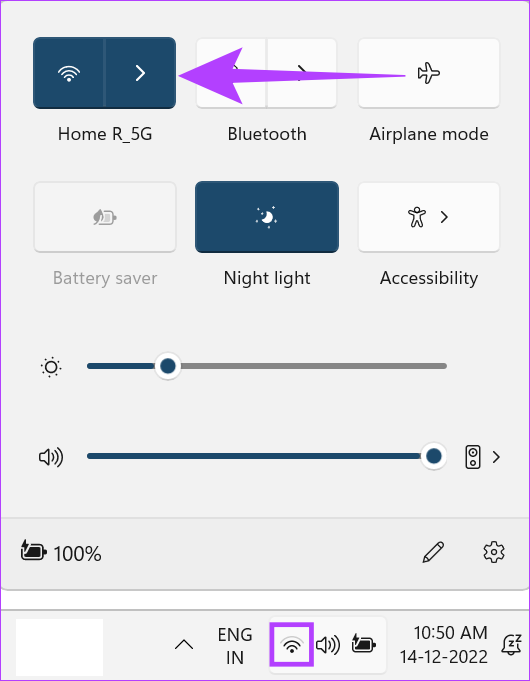Viewport: 530px width, 681px height.
Task: Mute sound with the speaker icon
Action: pyautogui.click(x=51, y=457)
